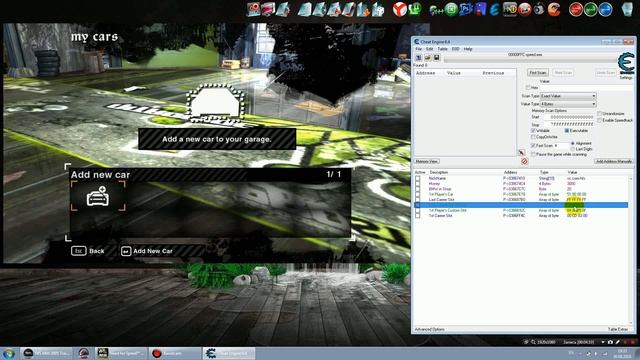The width and height of the screenshot is (640, 360).
Task: Click the green round button in the top dock
Action: coord(591,9)
